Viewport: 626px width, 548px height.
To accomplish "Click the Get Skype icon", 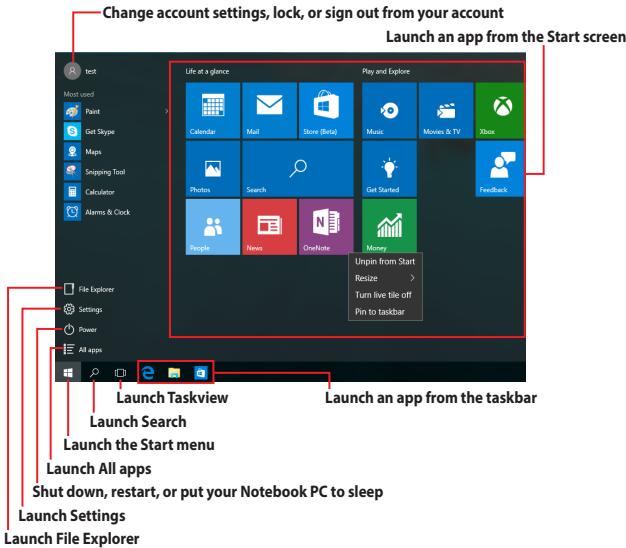I will 72,131.
